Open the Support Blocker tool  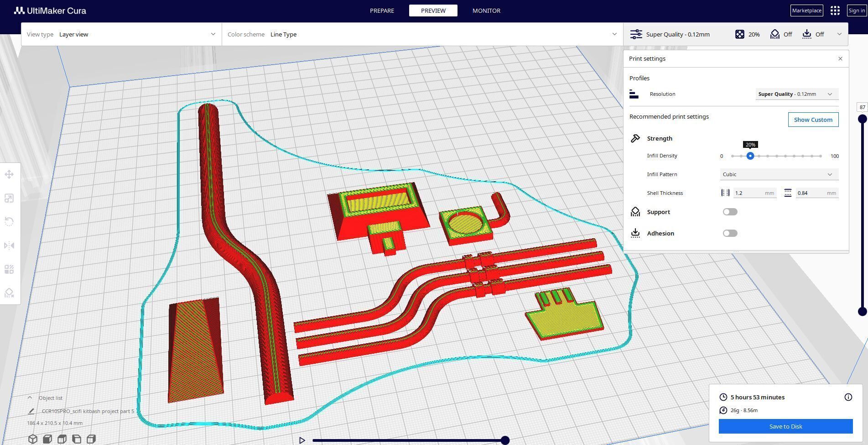[9, 293]
